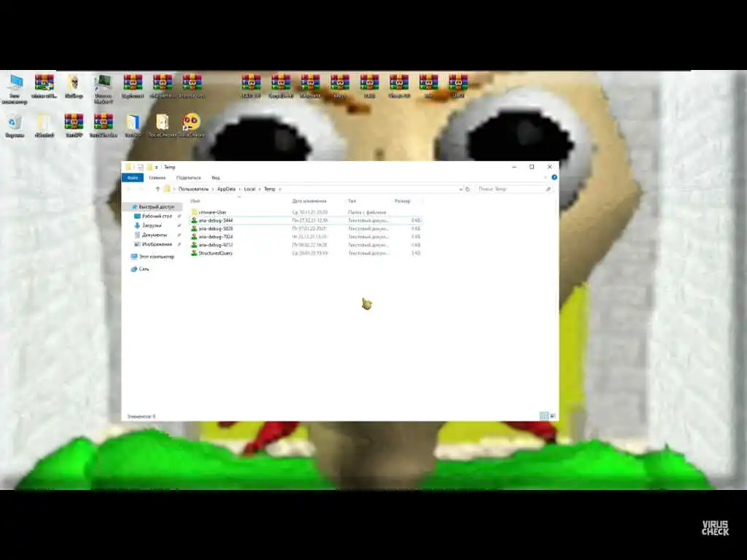
Task: Click quick access toolbar customize arrow
Action: click(156, 167)
